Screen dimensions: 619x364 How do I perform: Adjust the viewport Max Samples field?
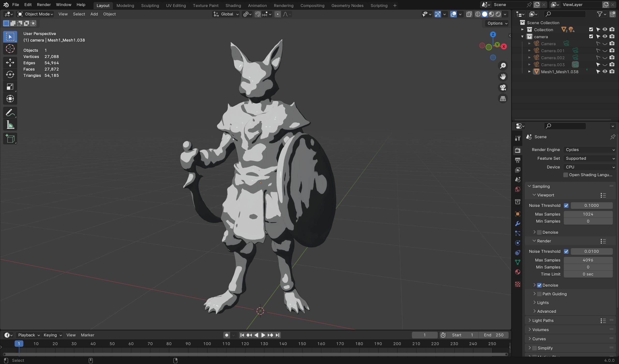[x=588, y=214]
